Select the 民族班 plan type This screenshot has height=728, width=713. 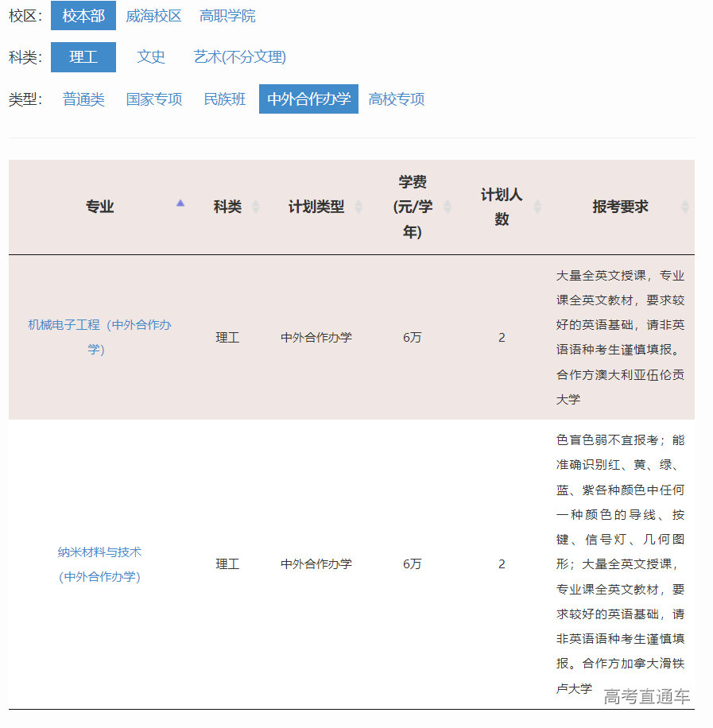coord(223,99)
